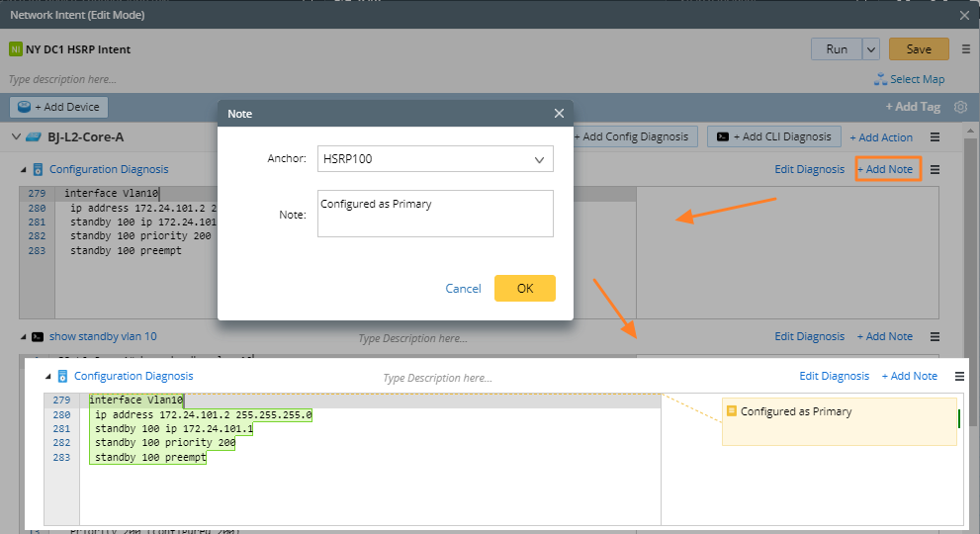This screenshot has width=980, height=534.
Task: Save the network intent
Action: [x=919, y=49]
